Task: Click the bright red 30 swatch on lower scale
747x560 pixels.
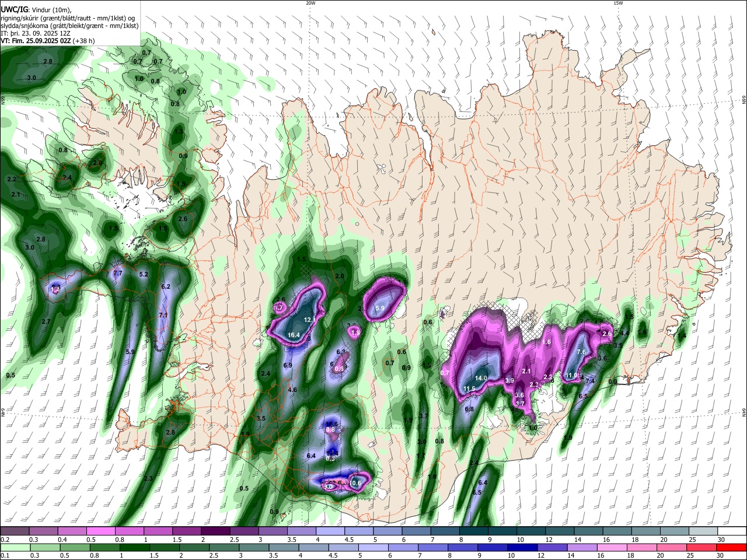Action: (732, 547)
